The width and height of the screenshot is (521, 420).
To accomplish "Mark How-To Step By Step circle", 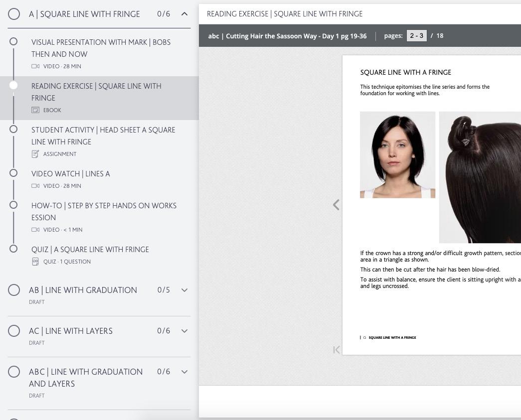I will [x=13, y=205].
